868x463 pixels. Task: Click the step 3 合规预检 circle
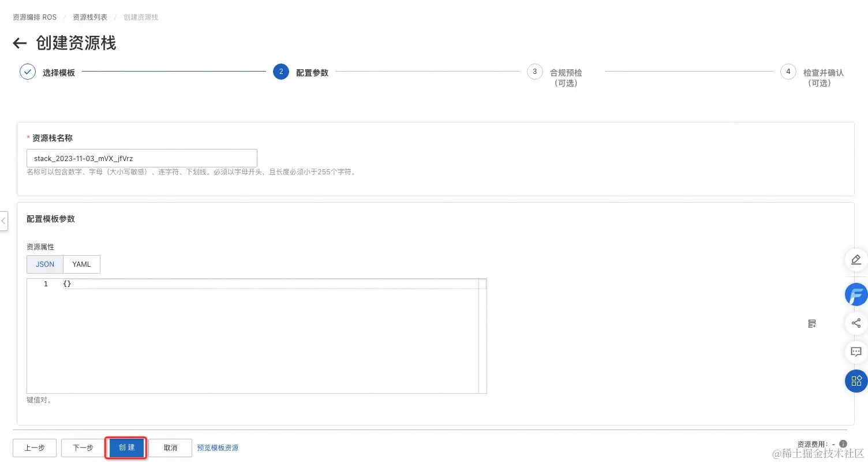click(x=535, y=72)
